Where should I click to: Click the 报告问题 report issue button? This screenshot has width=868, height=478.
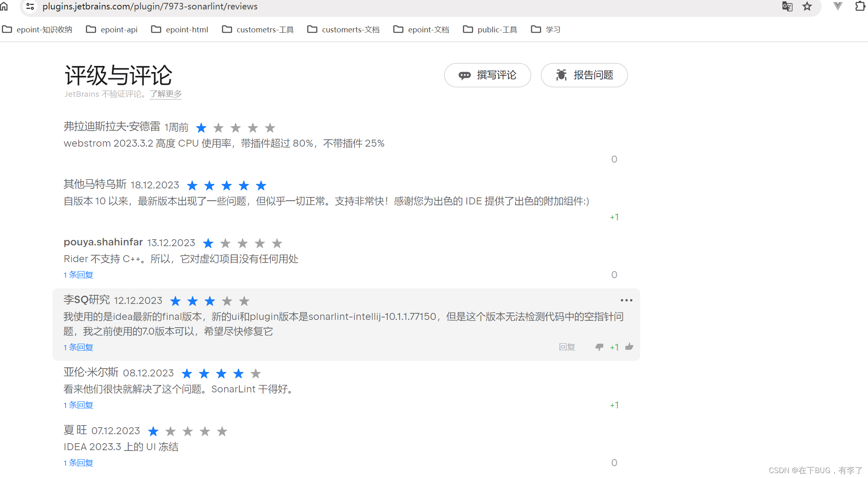(584, 75)
